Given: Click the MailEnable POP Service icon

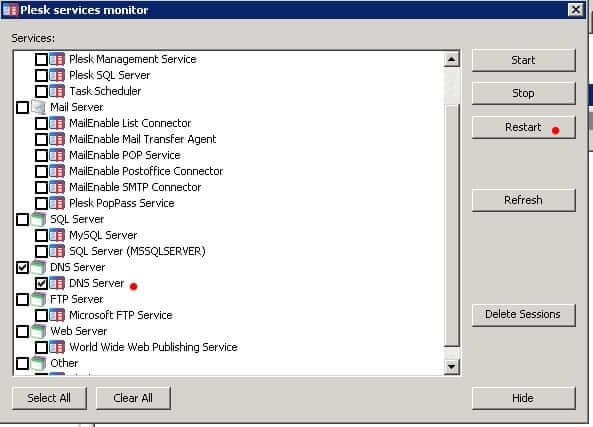Looking at the screenshot, I should coord(57,155).
